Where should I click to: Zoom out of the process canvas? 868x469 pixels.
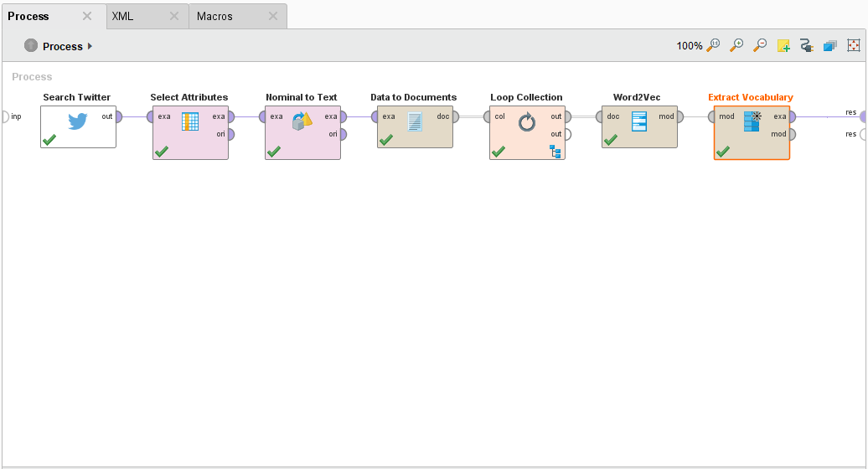click(760, 45)
